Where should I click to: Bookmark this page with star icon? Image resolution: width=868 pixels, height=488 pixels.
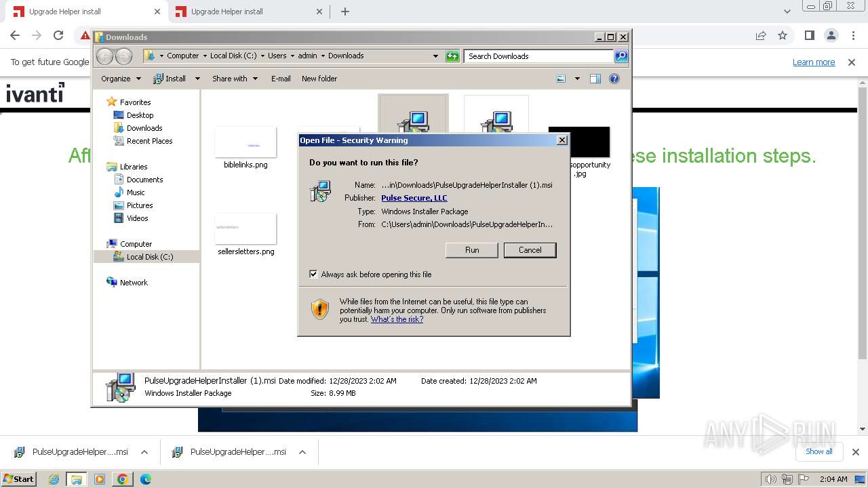click(x=783, y=35)
